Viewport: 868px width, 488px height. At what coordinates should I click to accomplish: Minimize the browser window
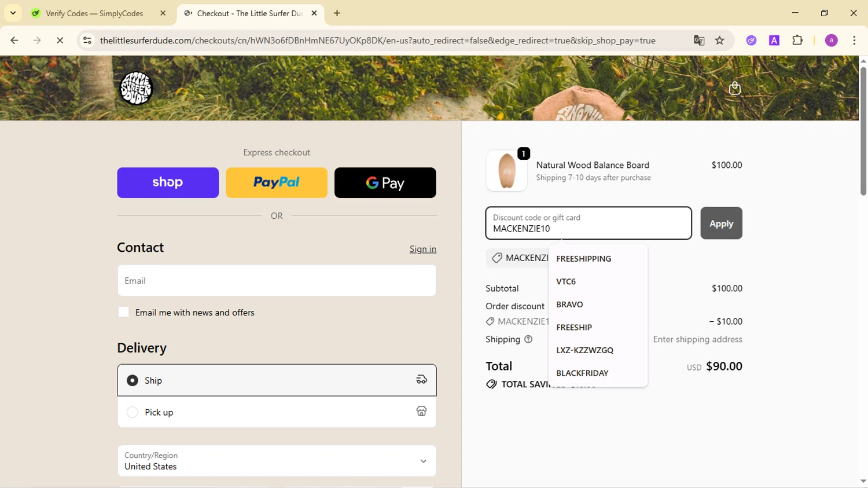pos(795,13)
